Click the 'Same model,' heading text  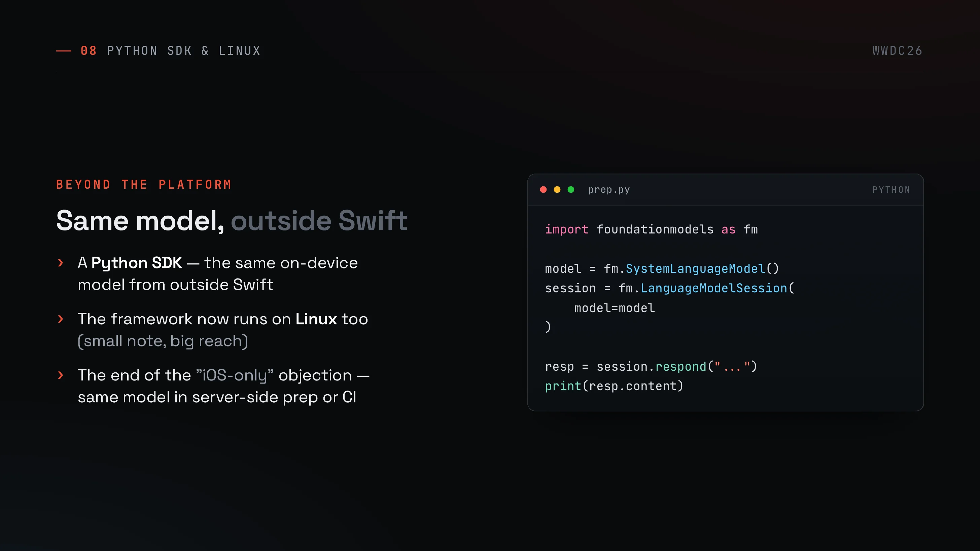[140, 220]
